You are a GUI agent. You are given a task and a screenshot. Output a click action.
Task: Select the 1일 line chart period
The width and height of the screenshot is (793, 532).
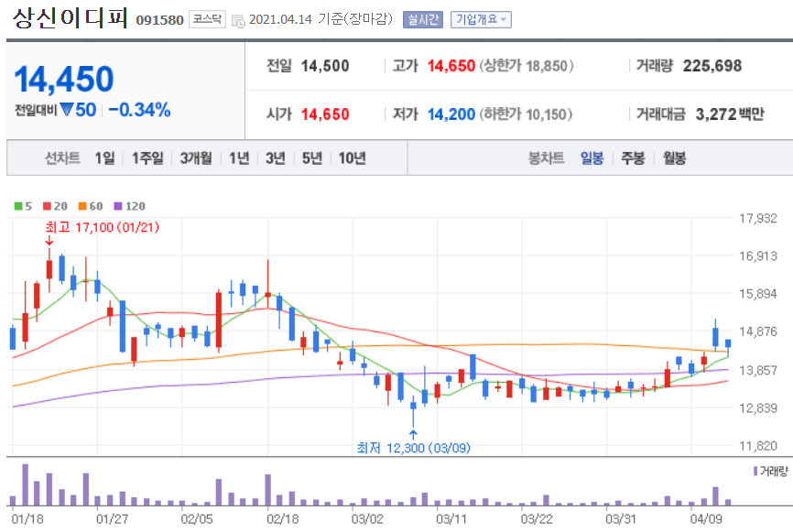tap(104, 158)
